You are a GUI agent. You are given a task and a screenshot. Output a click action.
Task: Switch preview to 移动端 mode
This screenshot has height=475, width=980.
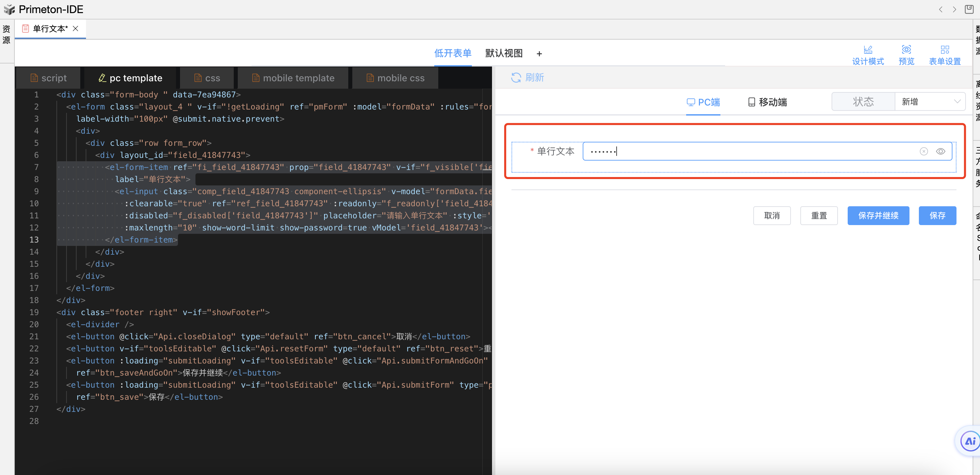(x=767, y=102)
